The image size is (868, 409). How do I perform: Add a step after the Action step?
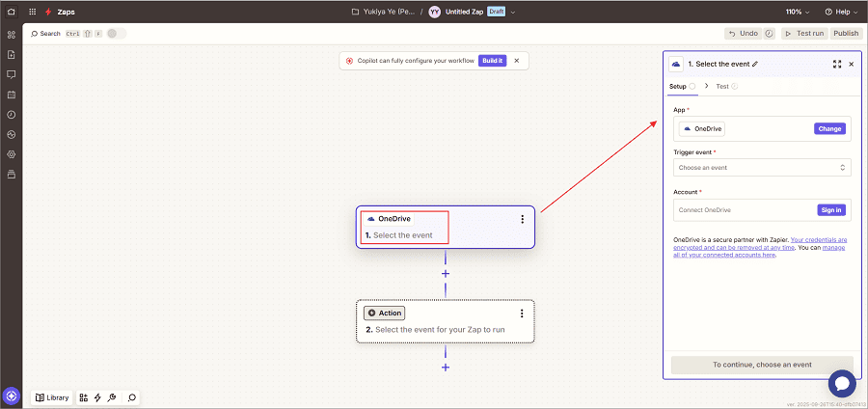(x=445, y=368)
